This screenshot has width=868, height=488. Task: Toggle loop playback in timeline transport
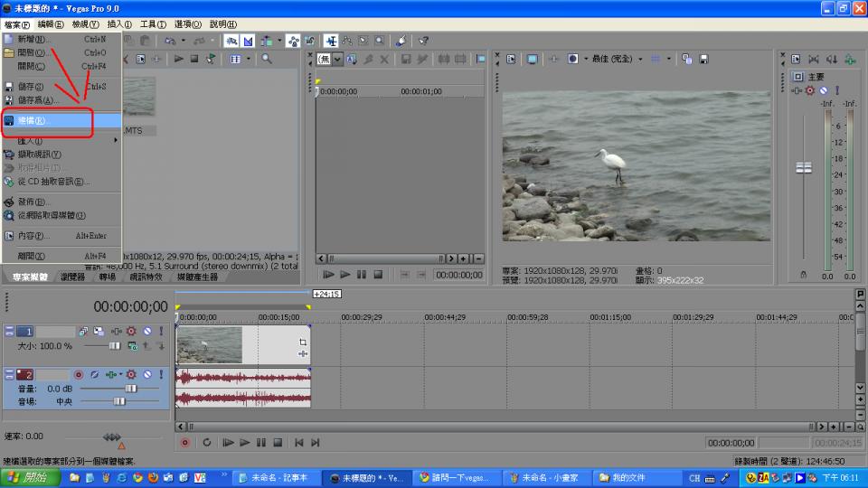point(207,443)
